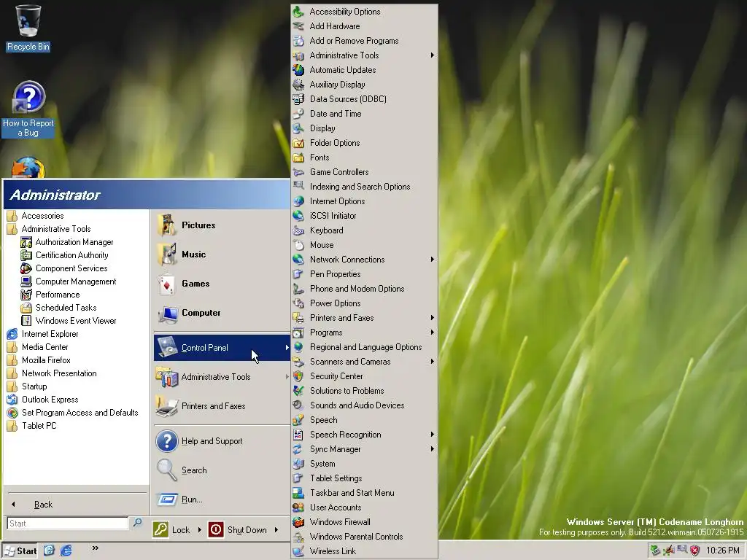
Task: Click the Shut Down button
Action: click(239, 530)
